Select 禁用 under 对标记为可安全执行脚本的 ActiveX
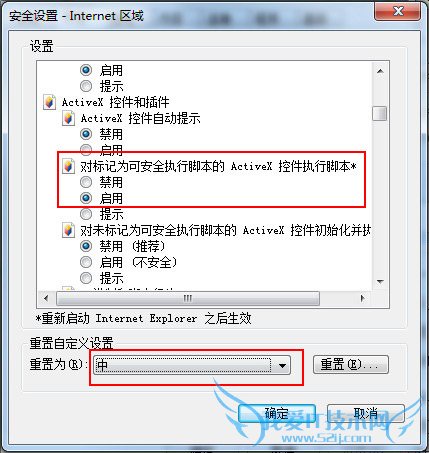The width and height of the screenshot is (429, 453). pyautogui.click(x=86, y=182)
